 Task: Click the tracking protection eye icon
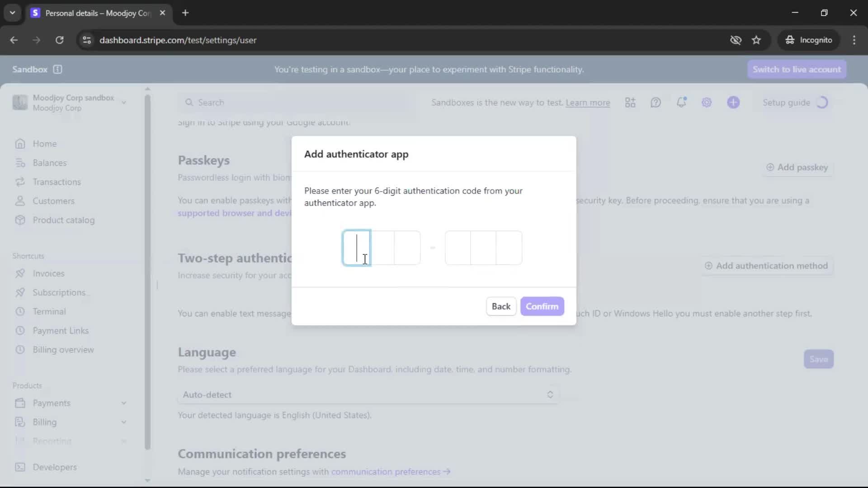tap(736, 40)
